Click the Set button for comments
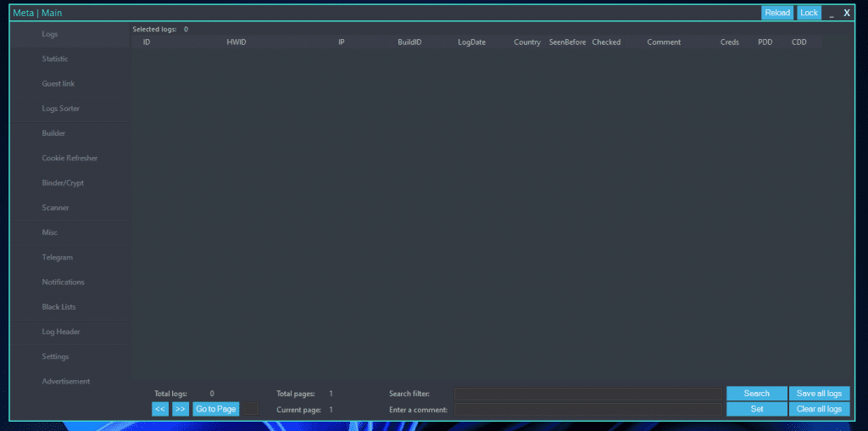The width and height of the screenshot is (868, 431). coord(757,409)
